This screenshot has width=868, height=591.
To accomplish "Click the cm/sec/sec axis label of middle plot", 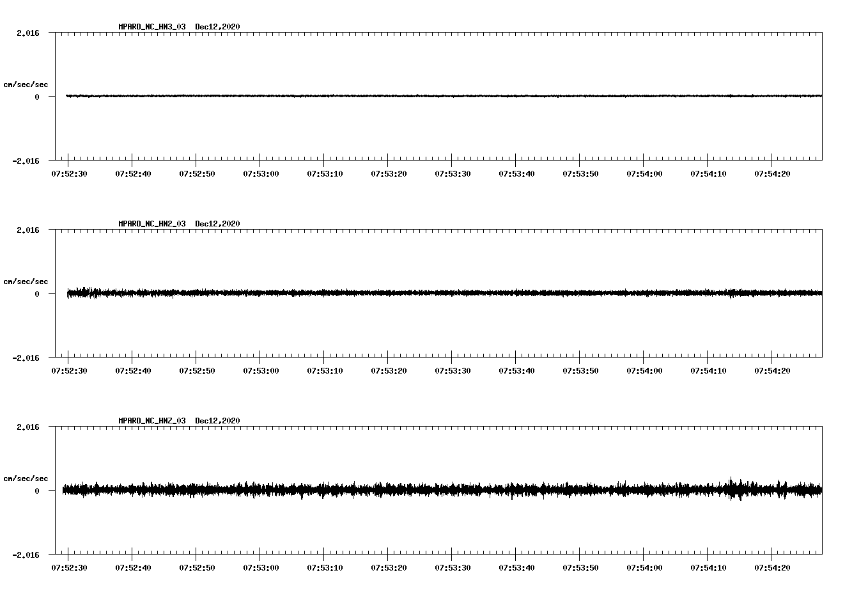I will (x=26, y=281).
